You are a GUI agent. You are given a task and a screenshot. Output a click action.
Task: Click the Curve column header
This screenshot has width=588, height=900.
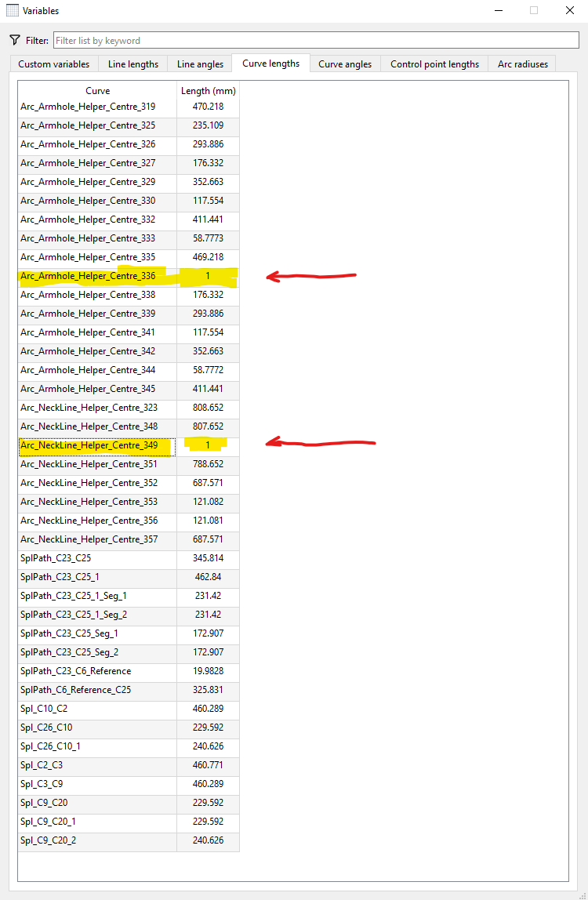point(98,90)
